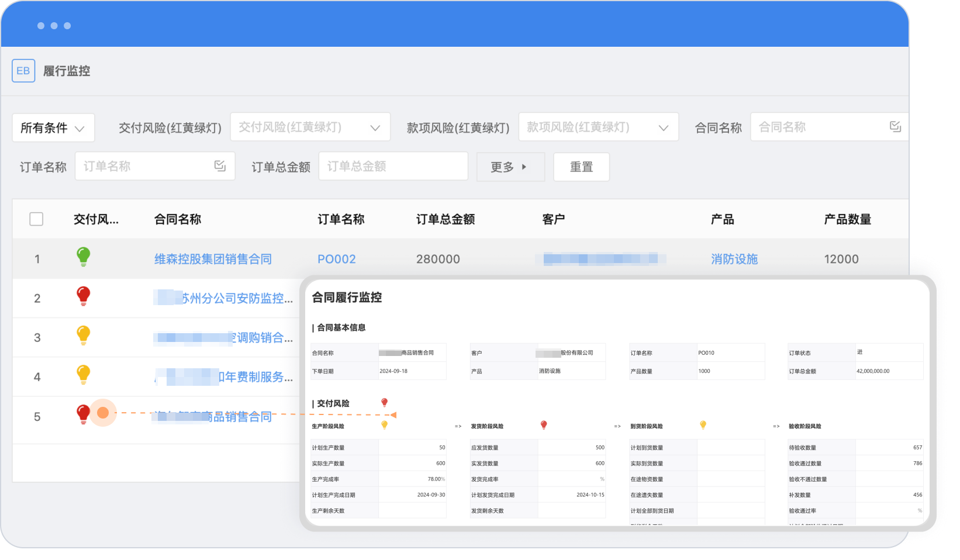Click the 履行监控 page title
960x560 pixels.
coord(67,71)
